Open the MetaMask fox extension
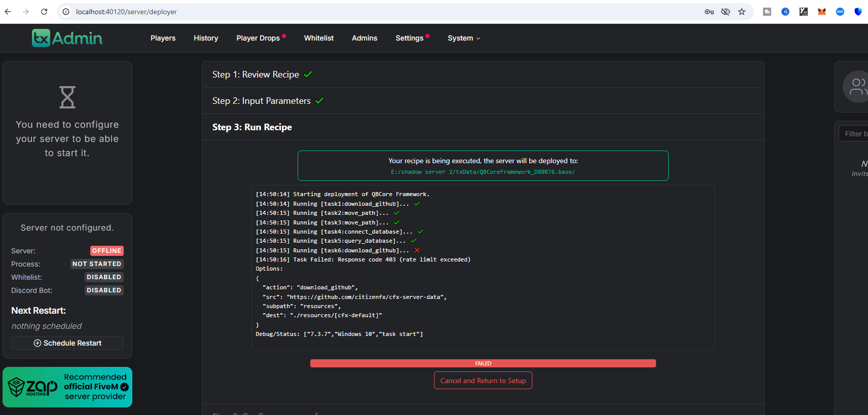This screenshot has width=868, height=415. pyautogui.click(x=822, y=12)
